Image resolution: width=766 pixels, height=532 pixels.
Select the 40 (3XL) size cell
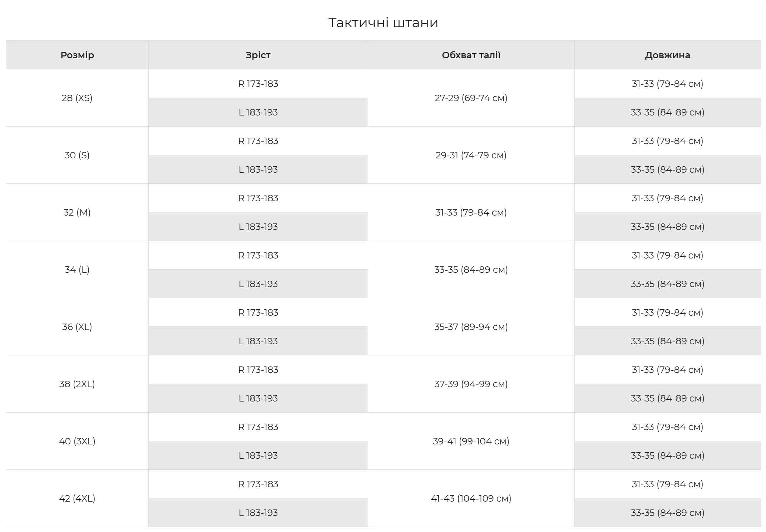(x=77, y=441)
